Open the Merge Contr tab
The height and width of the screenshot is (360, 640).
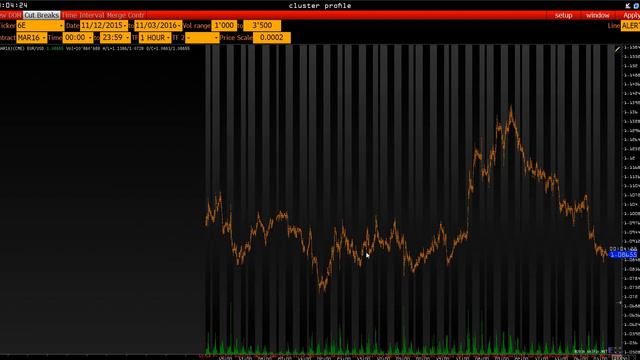[126, 15]
